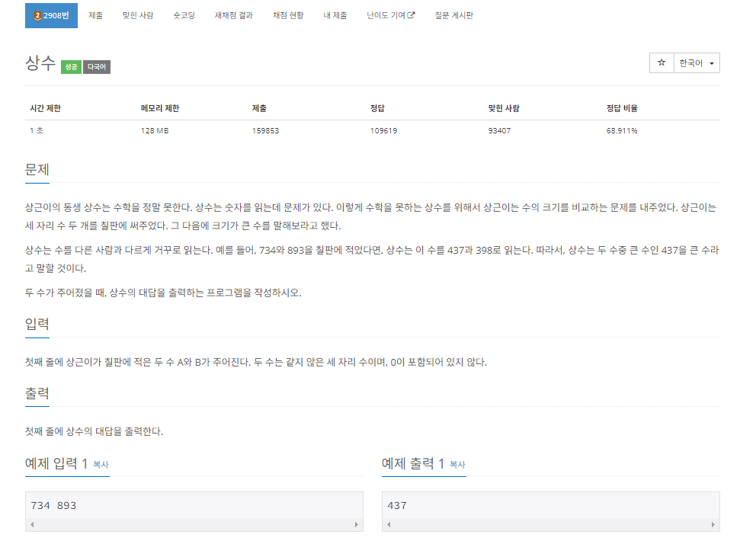Open the 채점 현황 tab

288,15
